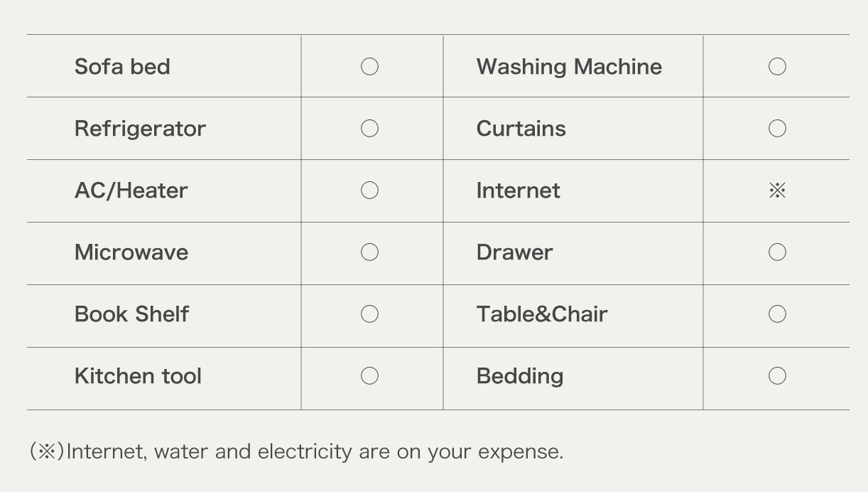Click the circle mark next to Refrigerator
Screen dimensions: 868x492
tap(369, 129)
